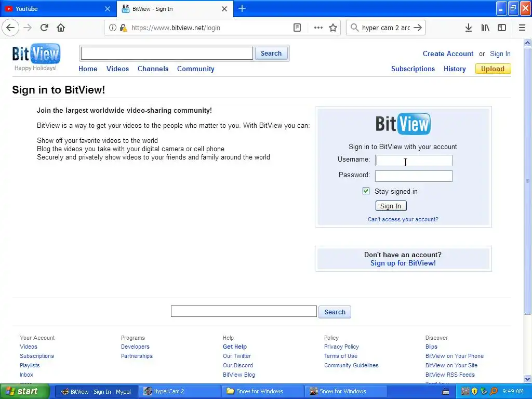The height and width of the screenshot is (399, 532).
Task: Open the Playlists footer link
Action: [30, 365]
